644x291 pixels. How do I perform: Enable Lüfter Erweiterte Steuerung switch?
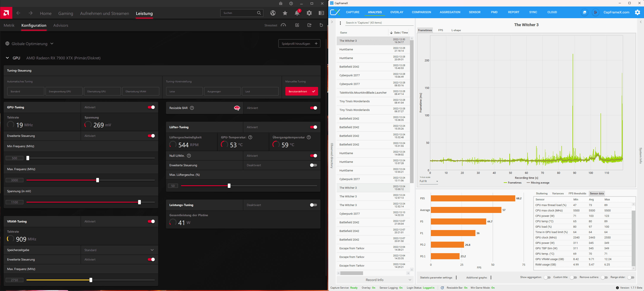pyautogui.click(x=314, y=165)
